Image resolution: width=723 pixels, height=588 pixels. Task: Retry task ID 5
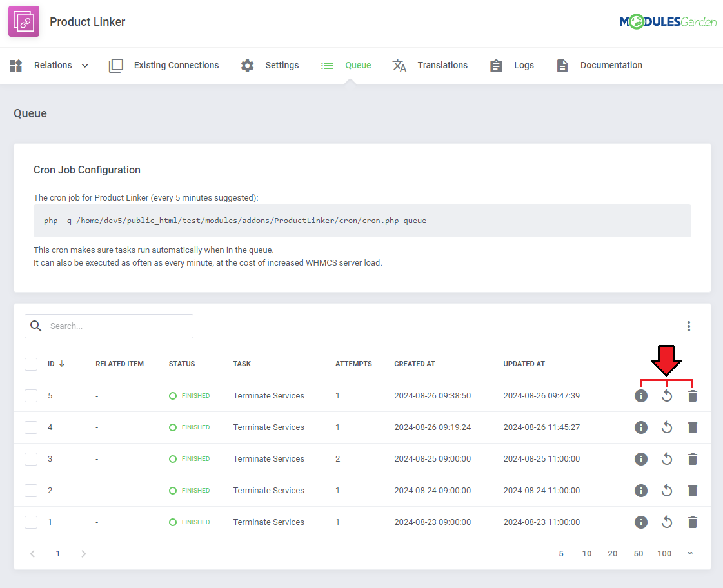coord(667,396)
